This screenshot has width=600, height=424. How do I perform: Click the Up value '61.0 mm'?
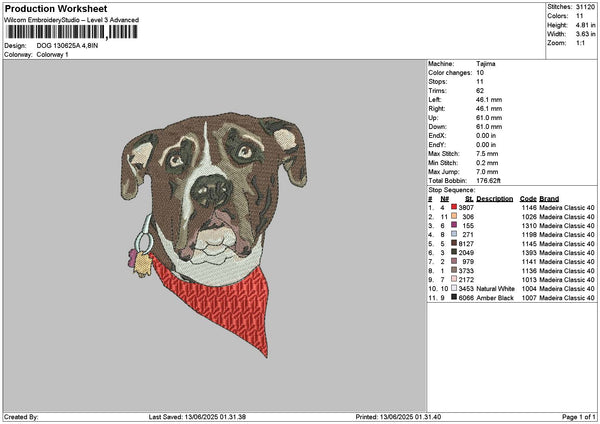[489, 118]
